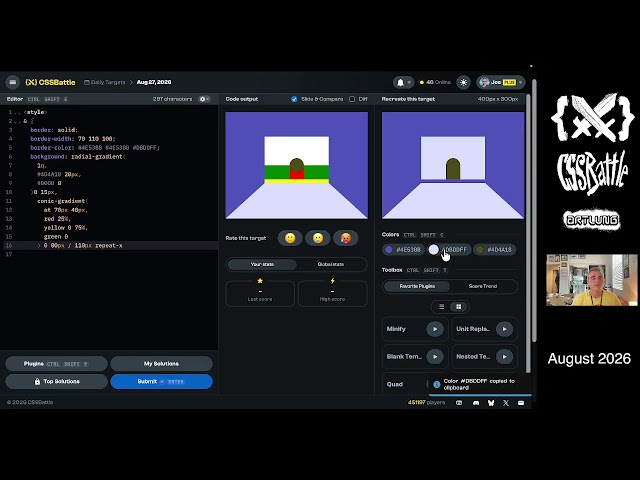Viewport: 640px width, 480px height.
Task: Enable the Diff checkbox
Action: (x=352, y=99)
